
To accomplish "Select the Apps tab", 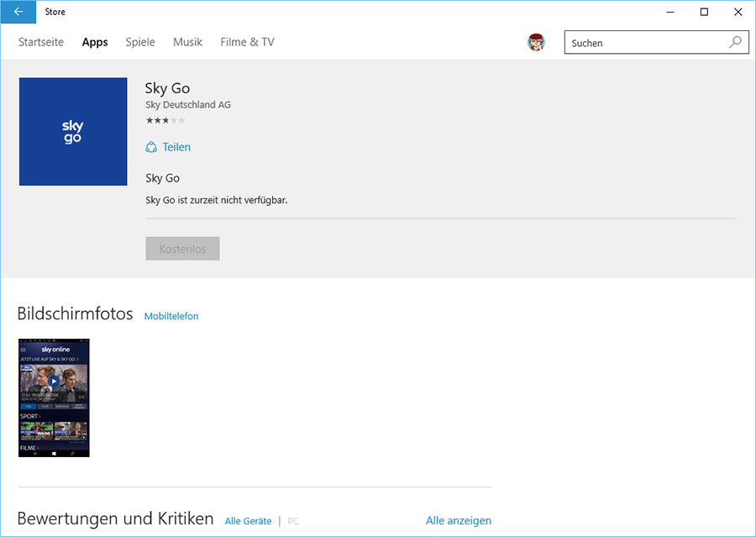I will (94, 42).
